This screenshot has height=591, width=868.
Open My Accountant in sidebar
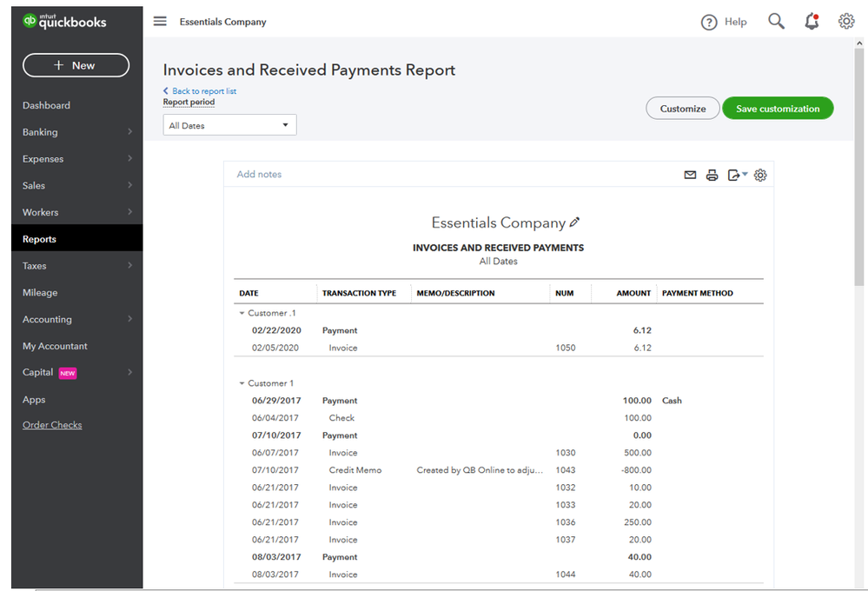[55, 346]
